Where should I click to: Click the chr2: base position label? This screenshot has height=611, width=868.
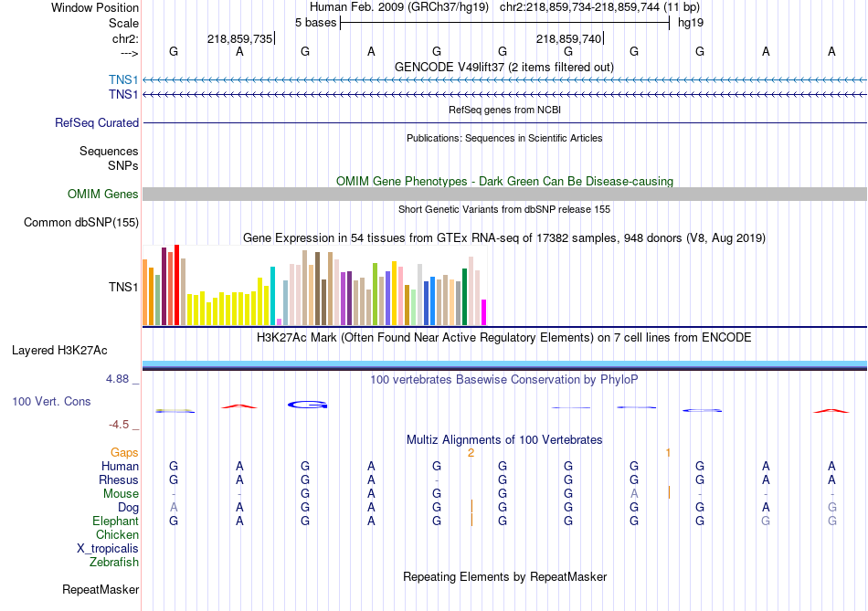[x=125, y=38]
